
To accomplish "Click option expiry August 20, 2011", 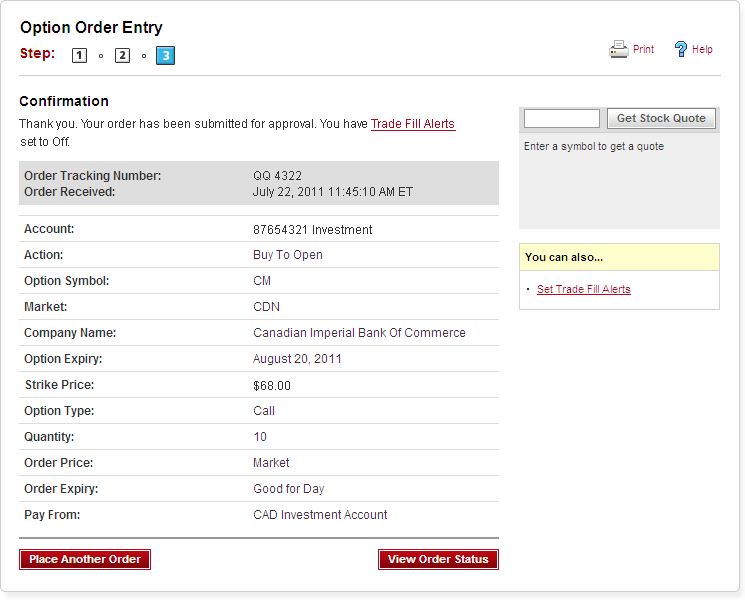I will pyautogui.click(x=297, y=359).
